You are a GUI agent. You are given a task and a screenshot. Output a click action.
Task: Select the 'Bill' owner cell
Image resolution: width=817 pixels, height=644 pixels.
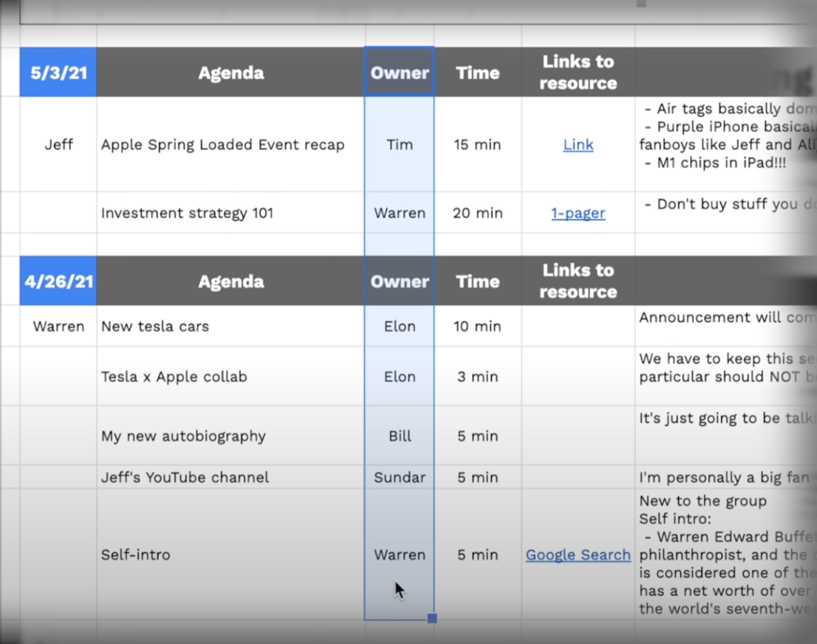[400, 436]
